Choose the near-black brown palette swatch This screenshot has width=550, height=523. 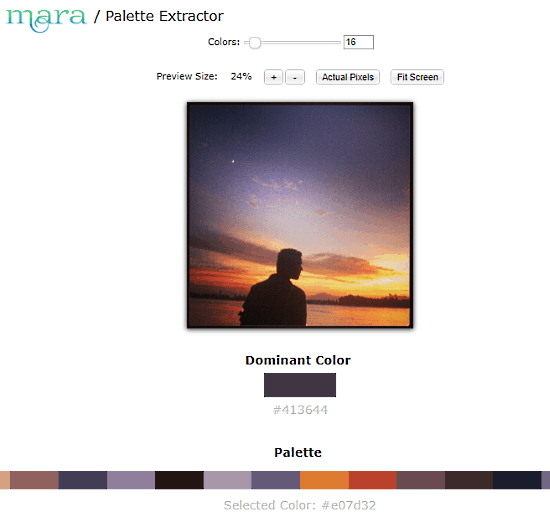(x=179, y=480)
